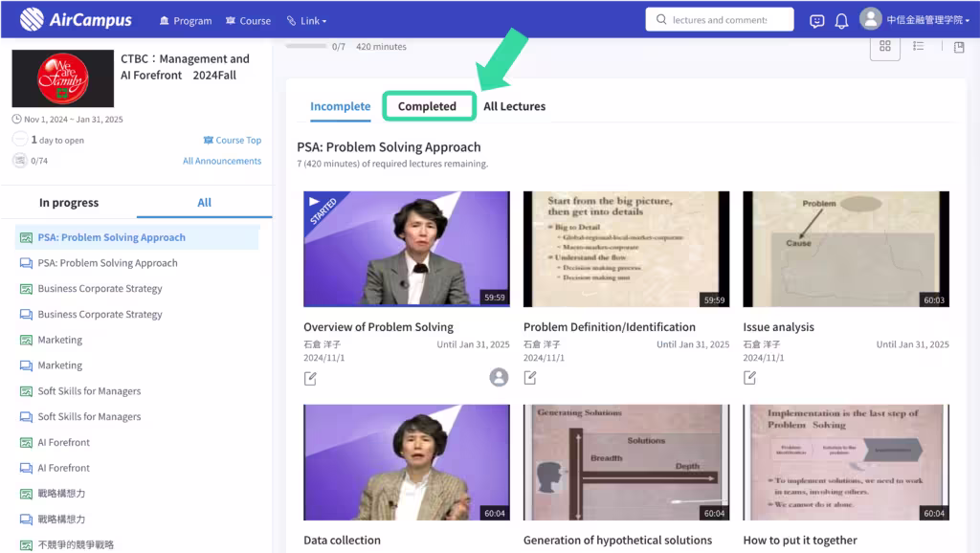Viewport: 980px width, 553px height.
Task: Click forum icon beside second AI Forefront
Action: point(26,468)
